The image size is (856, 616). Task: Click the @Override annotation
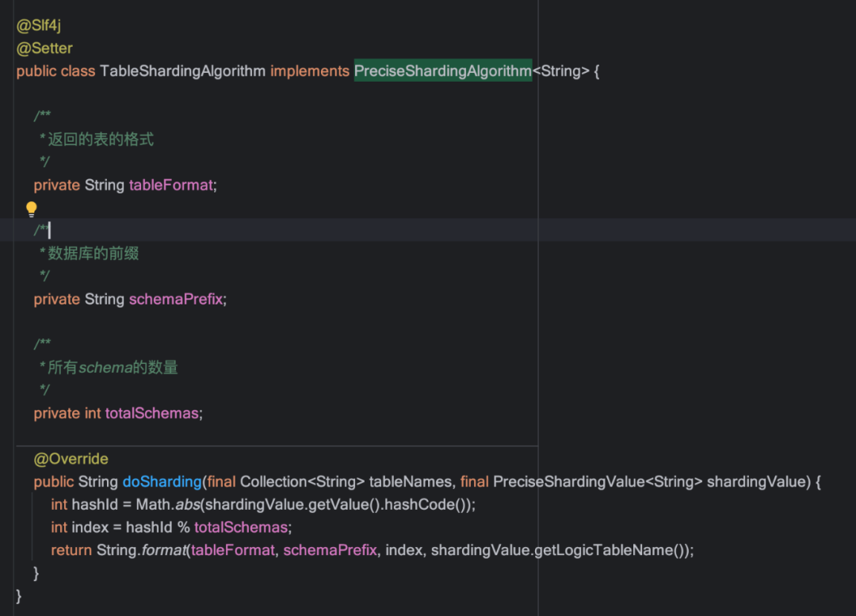(71, 459)
